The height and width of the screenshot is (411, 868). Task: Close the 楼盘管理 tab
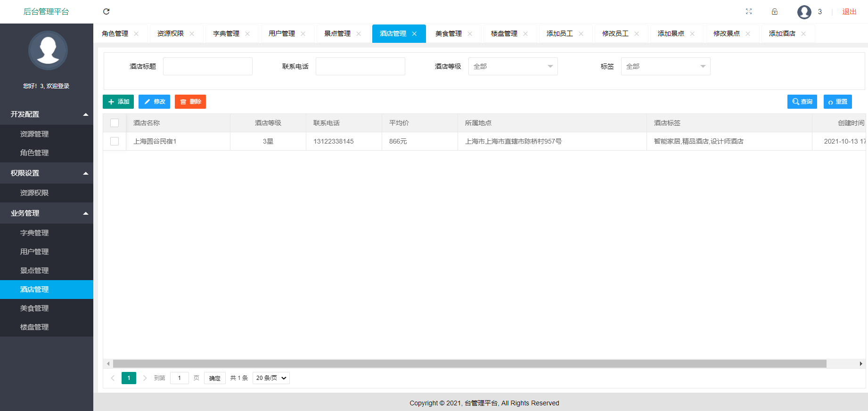525,34
